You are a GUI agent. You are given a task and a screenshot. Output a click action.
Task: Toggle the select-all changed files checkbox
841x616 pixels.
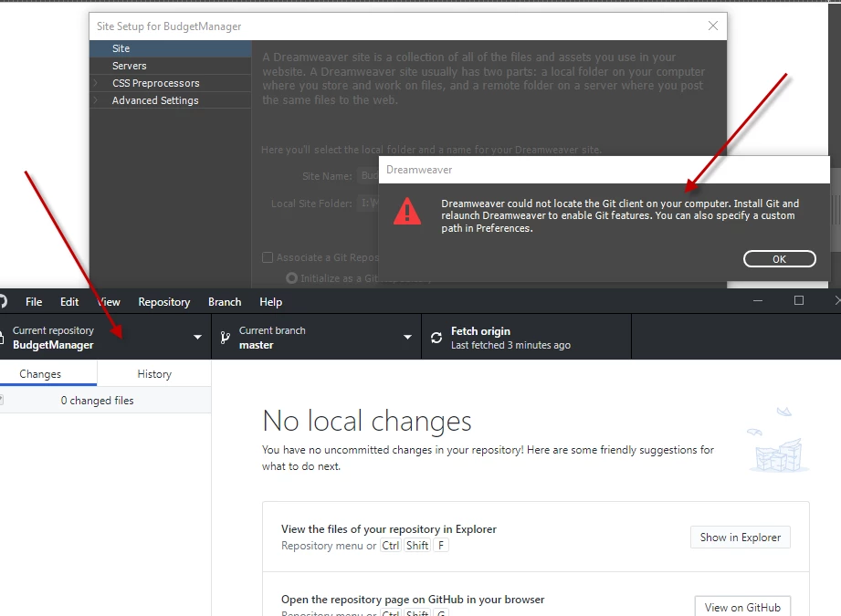[2, 400]
